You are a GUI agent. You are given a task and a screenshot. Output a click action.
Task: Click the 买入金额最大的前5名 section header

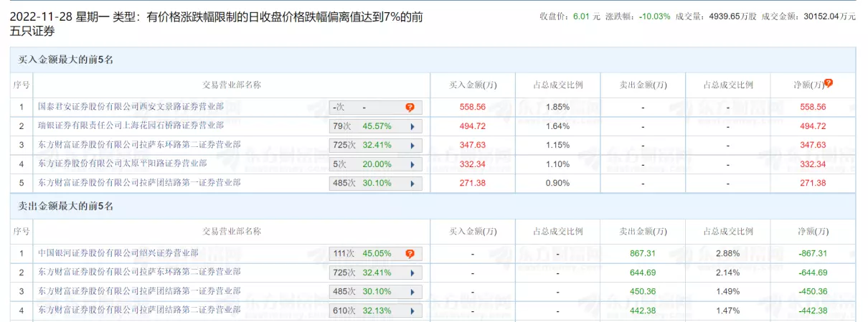pos(66,60)
